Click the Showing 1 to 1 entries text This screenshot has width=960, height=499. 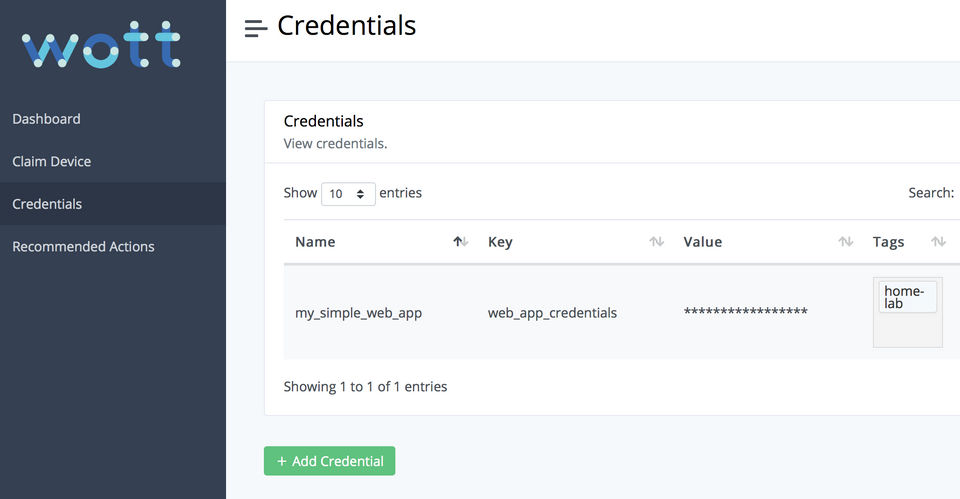(x=365, y=386)
